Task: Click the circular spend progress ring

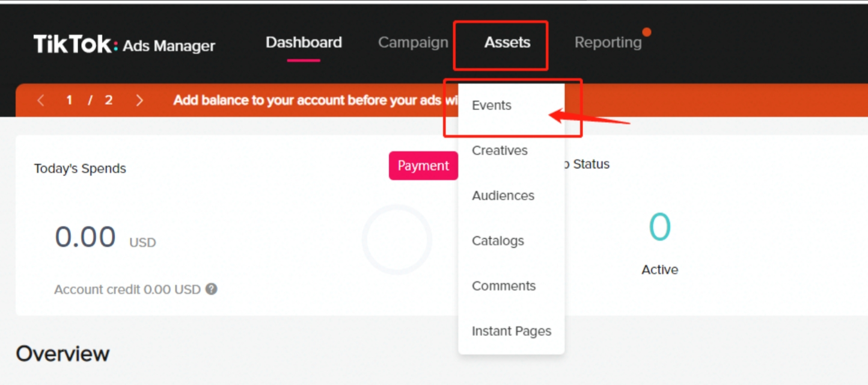Action: coord(397,239)
